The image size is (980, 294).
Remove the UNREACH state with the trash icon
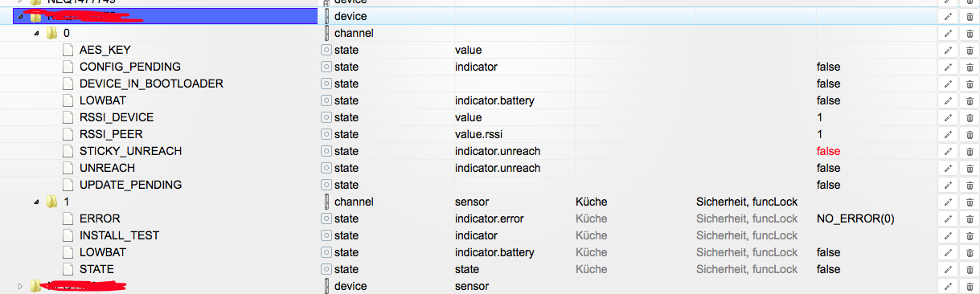969,168
